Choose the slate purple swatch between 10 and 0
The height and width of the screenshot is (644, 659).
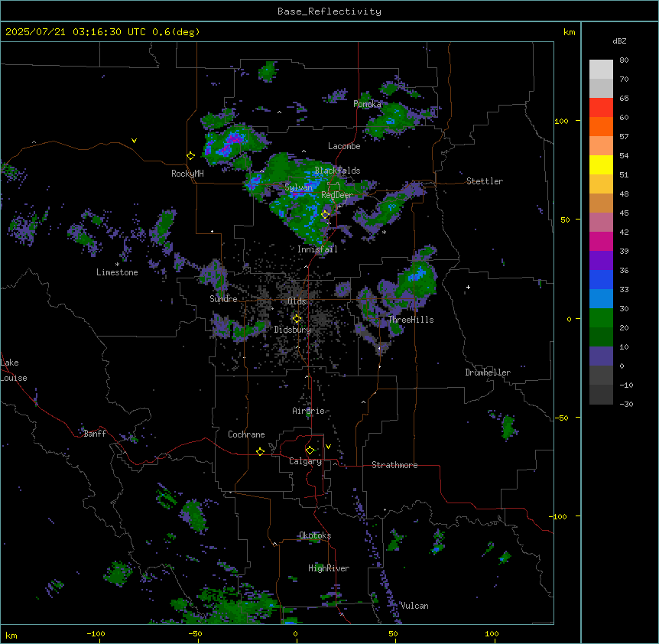(601, 356)
